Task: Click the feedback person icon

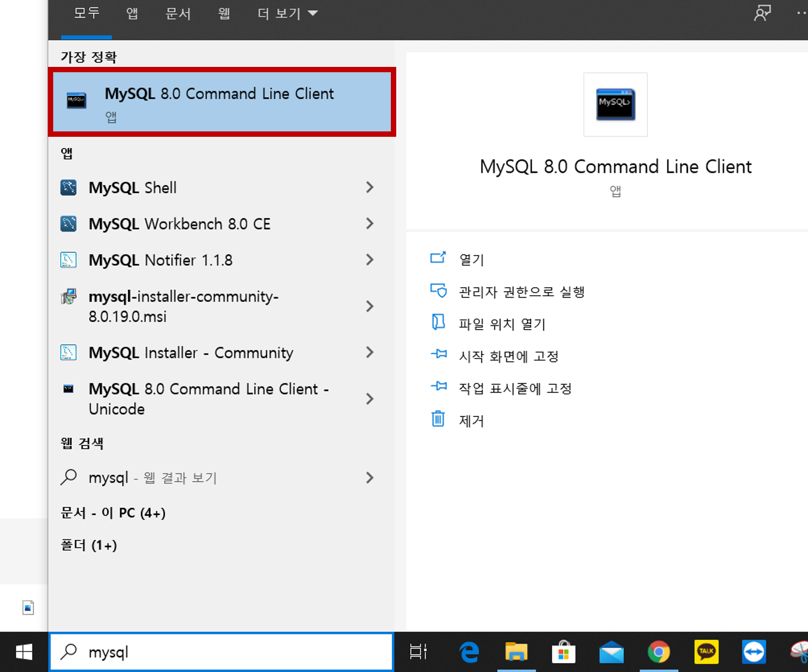Action: point(763,13)
